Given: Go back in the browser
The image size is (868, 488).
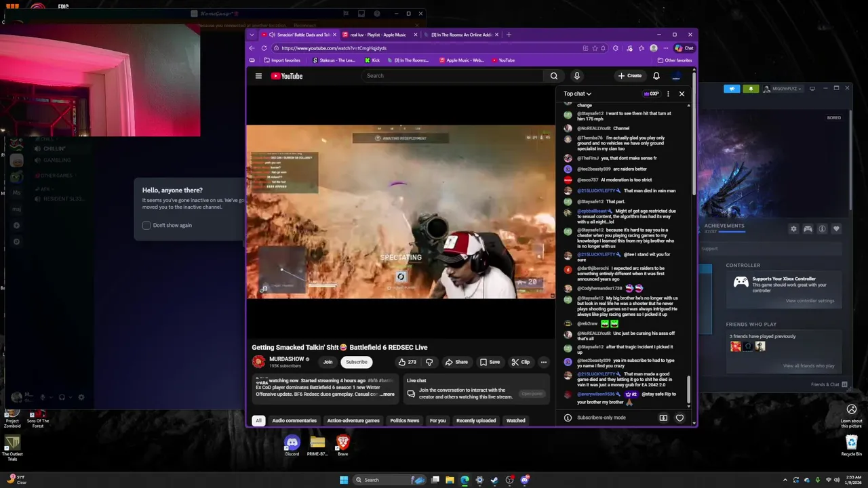Looking at the screenshot, I should point(252,48).
